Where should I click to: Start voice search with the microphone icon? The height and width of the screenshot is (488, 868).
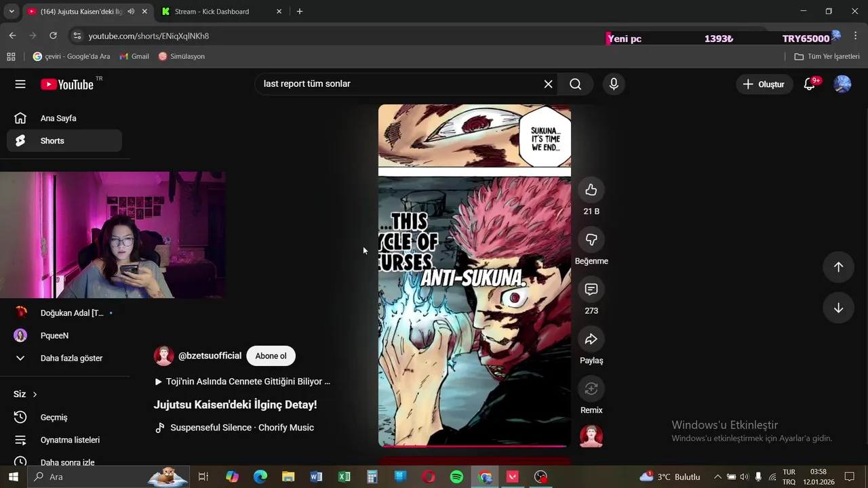pyautogui.click(x=614, y=84)
